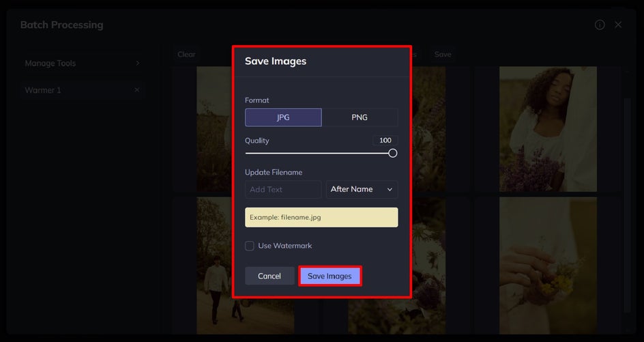Viewport: 644px width, 342px height.
Task: Close the Batch Processing window
Action: point(618,25)
